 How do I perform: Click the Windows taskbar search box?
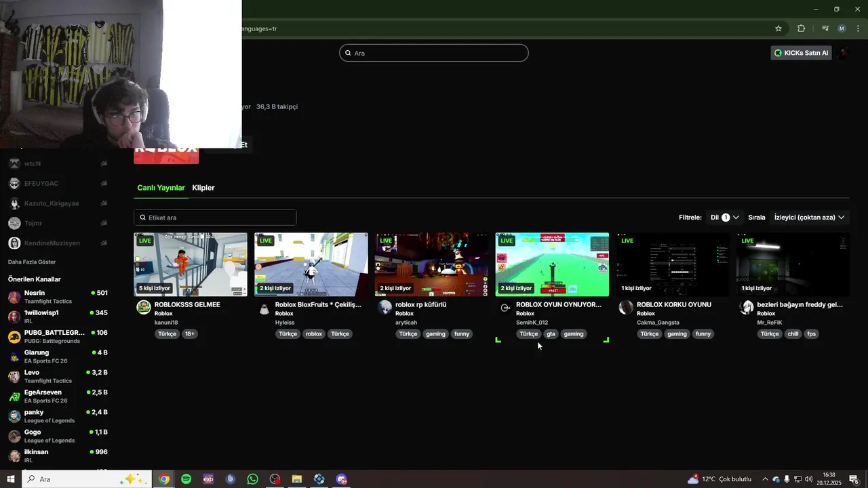point(87,479)
